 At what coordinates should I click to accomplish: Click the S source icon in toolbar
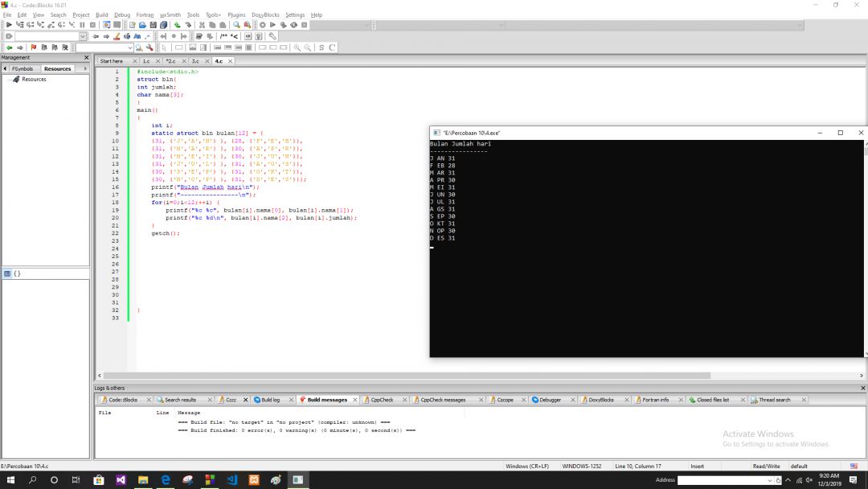point(321,47)
